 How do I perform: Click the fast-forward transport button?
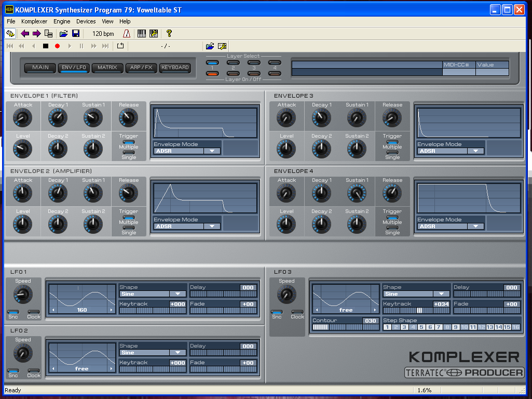click(x=93, y=46)
